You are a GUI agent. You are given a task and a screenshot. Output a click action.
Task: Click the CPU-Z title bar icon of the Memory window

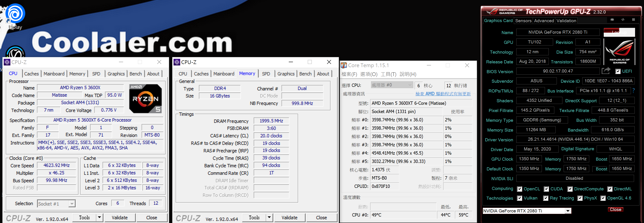pos(177,62)
